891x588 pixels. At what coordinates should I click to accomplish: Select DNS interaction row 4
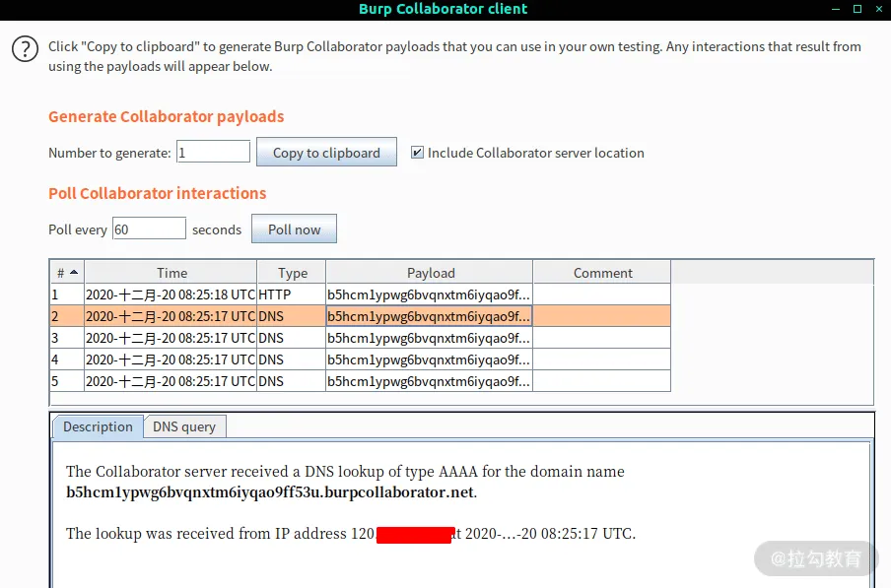[x=361, y=359]
